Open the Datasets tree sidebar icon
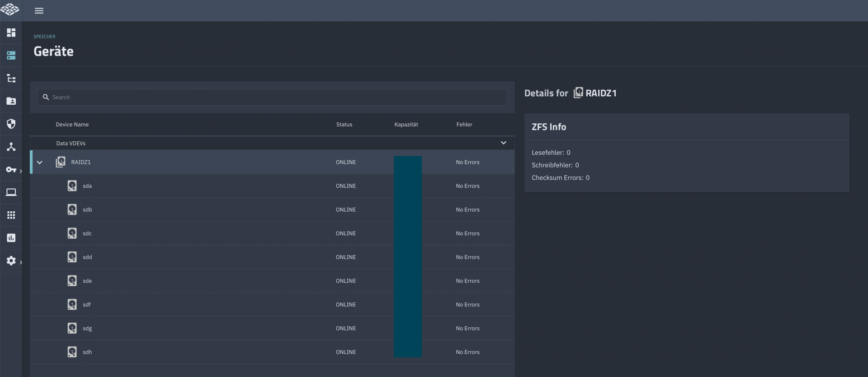This screenshot has width=868, height=377. pyautogui.click(x=11, y=78)
